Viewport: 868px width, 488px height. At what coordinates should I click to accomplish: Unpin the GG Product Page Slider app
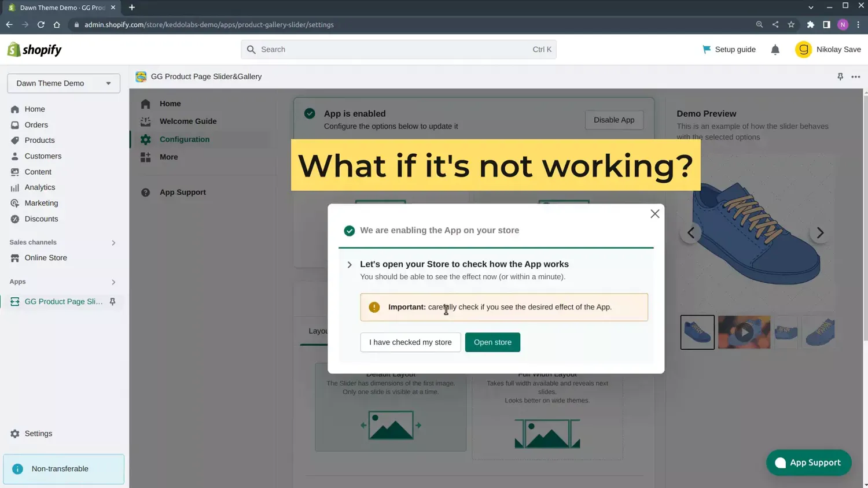click(x=113, y=301)
